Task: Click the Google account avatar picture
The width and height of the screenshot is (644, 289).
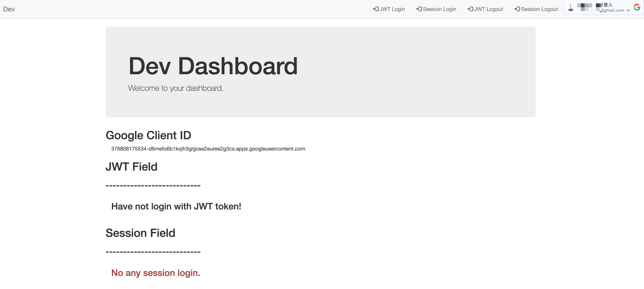Action: tap(571, 7)
